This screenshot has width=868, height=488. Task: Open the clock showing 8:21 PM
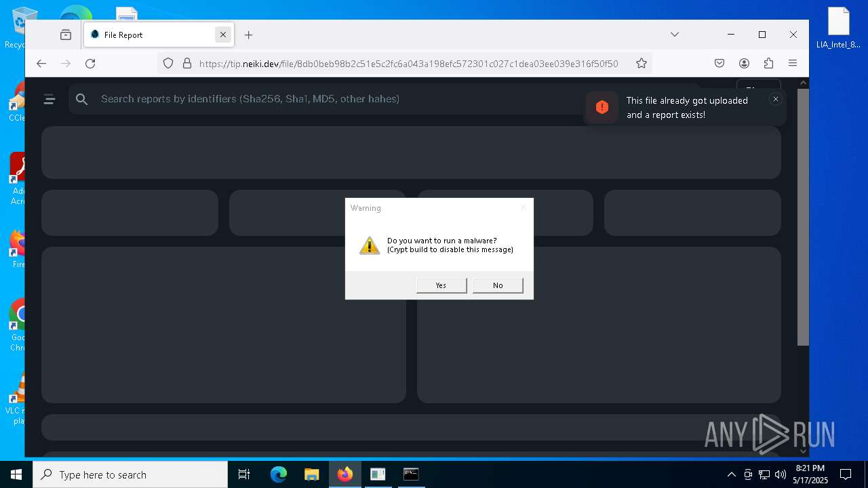coord(810,474)
